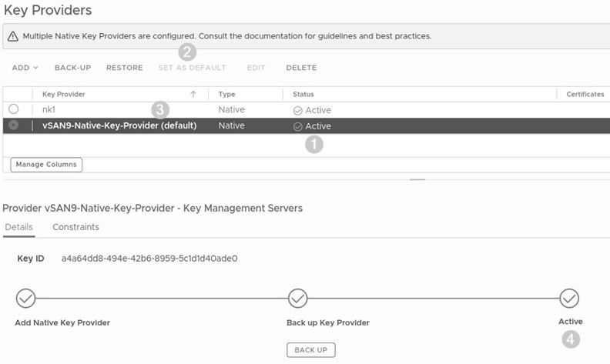Screen dimensions: 610x364
Task: Click the Key Management Servers provider heading
Action: click(152, 209)
